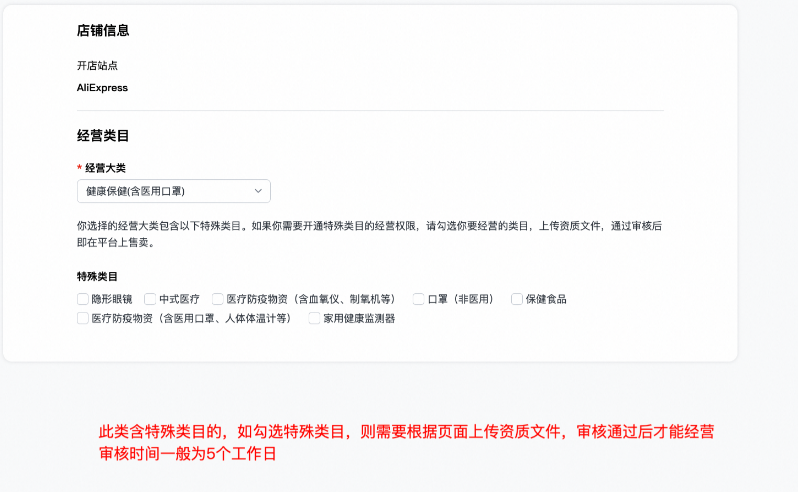Click the chevron arrow in 经营大类 select

258,191
